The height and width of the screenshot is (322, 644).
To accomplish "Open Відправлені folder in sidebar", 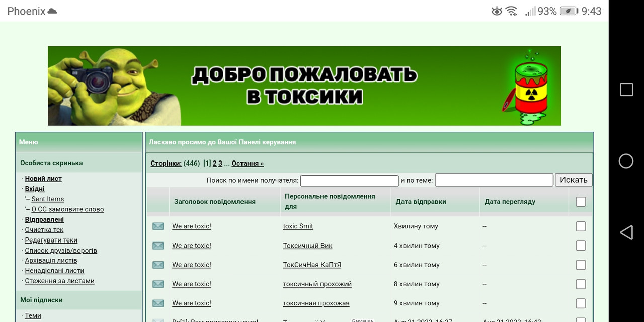I will [x=44, y=220].
